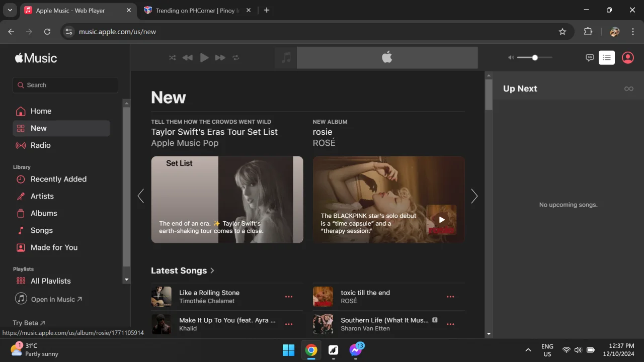Play the rosie album preview video
The image size is (644, 362).
441,220
